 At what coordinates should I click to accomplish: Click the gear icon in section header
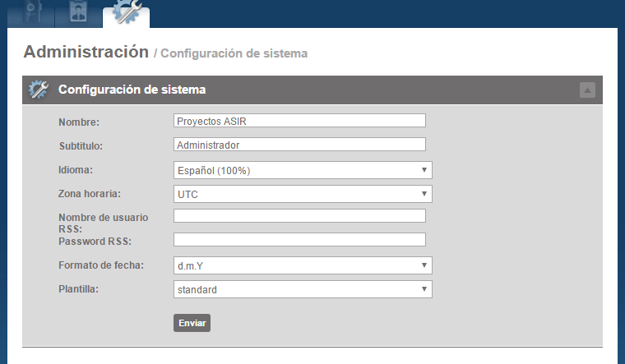coord(39,90)
